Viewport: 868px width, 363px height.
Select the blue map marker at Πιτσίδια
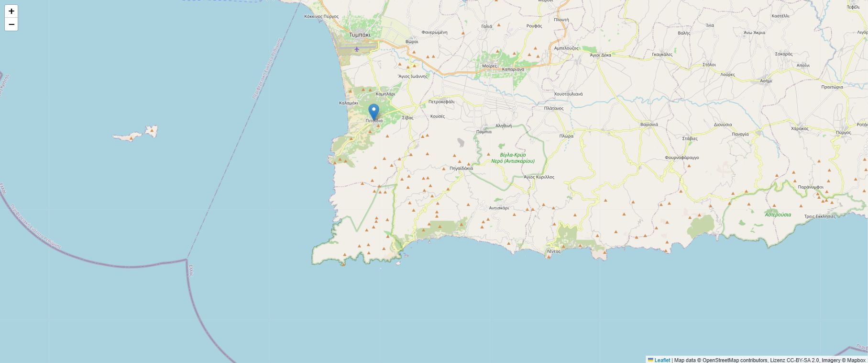374,113
